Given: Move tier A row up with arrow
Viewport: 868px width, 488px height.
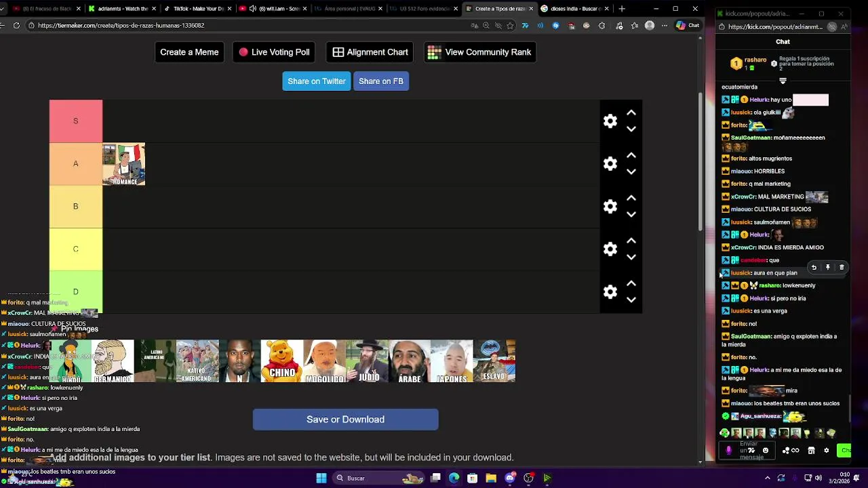Looking at the screenshot, I should (x=631, y=155).
